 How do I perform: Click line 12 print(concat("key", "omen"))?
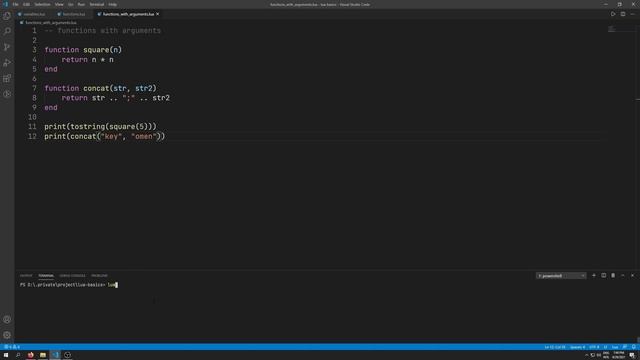point(104,136)
